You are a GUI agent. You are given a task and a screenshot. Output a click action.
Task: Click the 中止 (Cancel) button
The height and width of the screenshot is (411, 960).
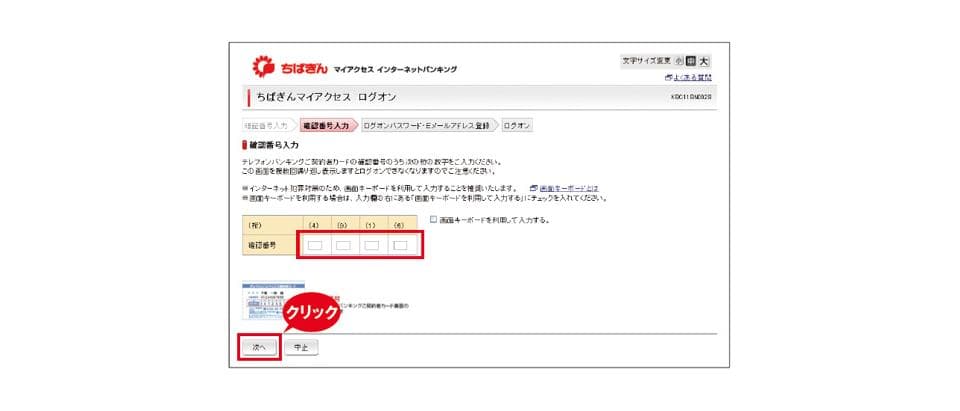(x=301, y=347)
